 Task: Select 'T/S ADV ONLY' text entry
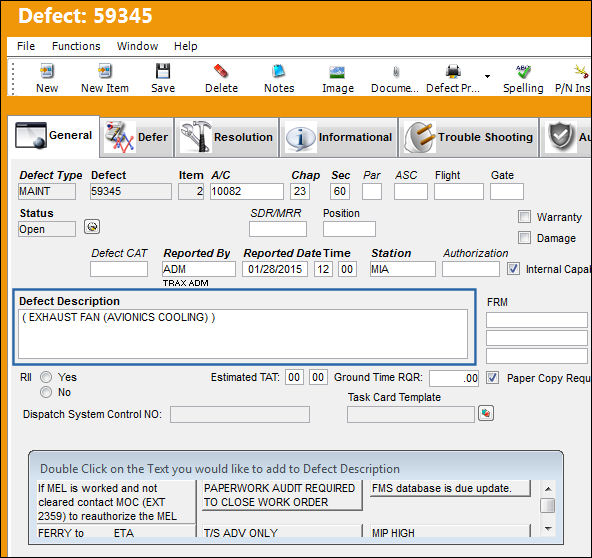282,532
